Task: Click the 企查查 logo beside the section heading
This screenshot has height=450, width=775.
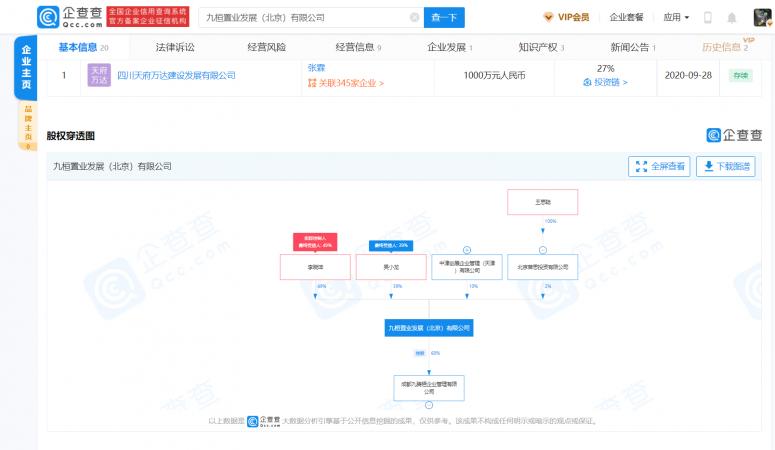Action: pyautogui.click(x=734, y=135)
